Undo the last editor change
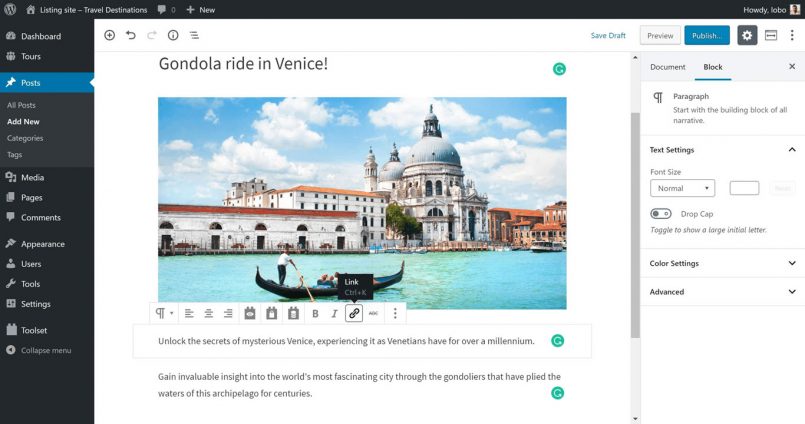This screenshot has width=805, height=424. 131,35
